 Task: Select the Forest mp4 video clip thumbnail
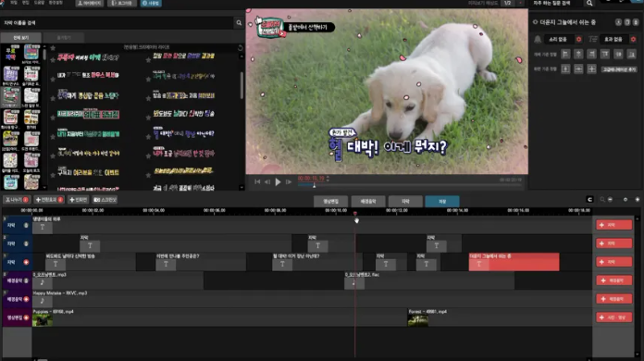(417, 320)
